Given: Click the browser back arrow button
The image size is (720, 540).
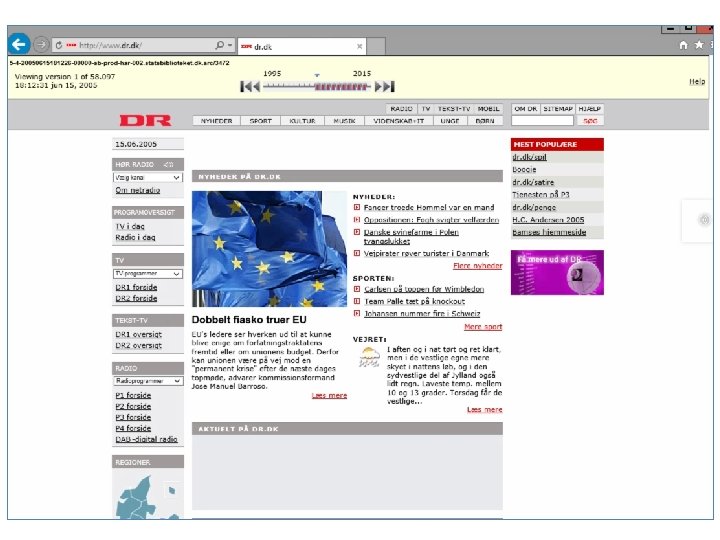Looking at the screenshot, I should pyautogui.click(x=18, y=45).
